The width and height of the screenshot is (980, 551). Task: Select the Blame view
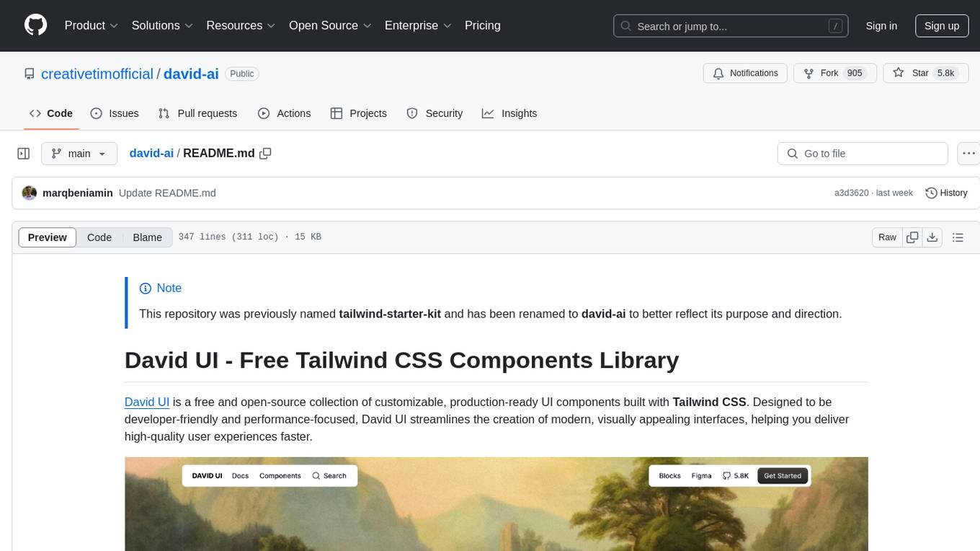(x=147, y=237)
